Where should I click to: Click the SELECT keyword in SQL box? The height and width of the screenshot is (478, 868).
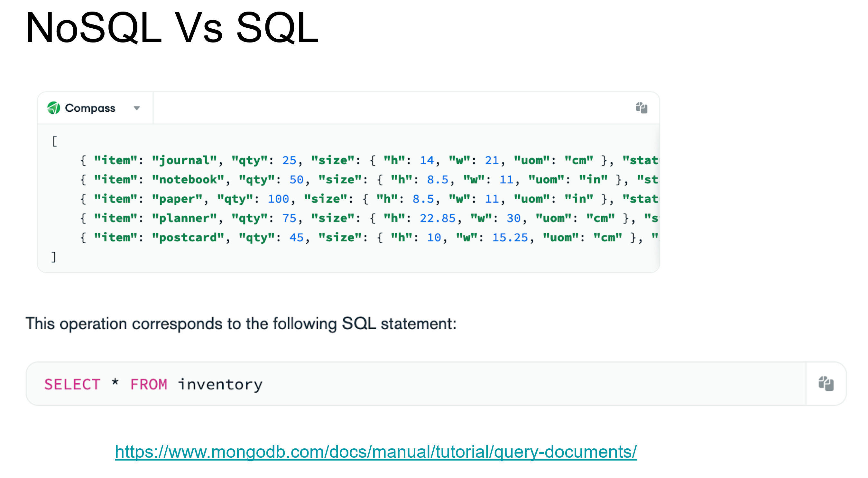point(72,384)
